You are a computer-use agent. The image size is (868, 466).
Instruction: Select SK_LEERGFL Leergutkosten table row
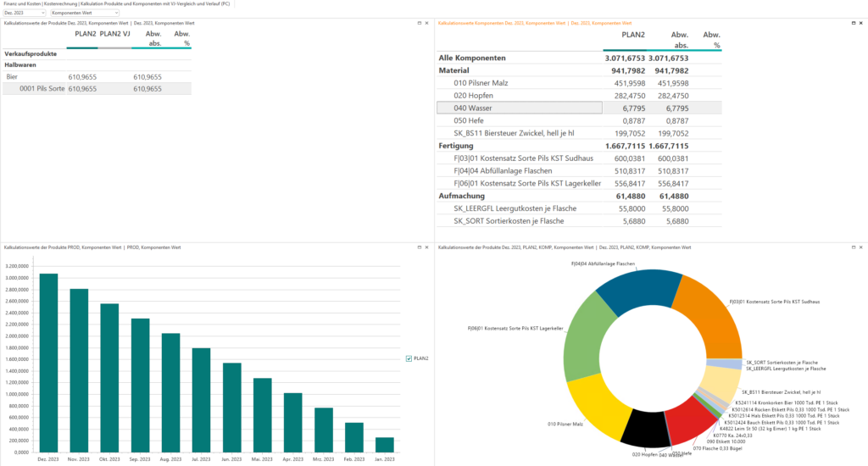[x=579, y=208]
